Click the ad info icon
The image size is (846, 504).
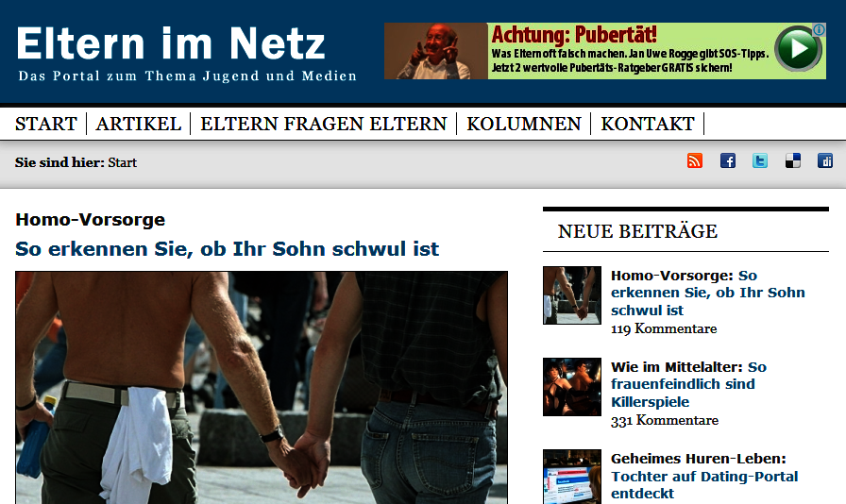pos(819,29)
